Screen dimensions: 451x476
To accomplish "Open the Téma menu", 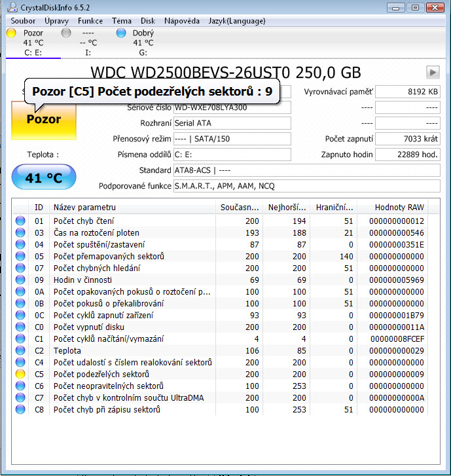I will tap(122, 21).
